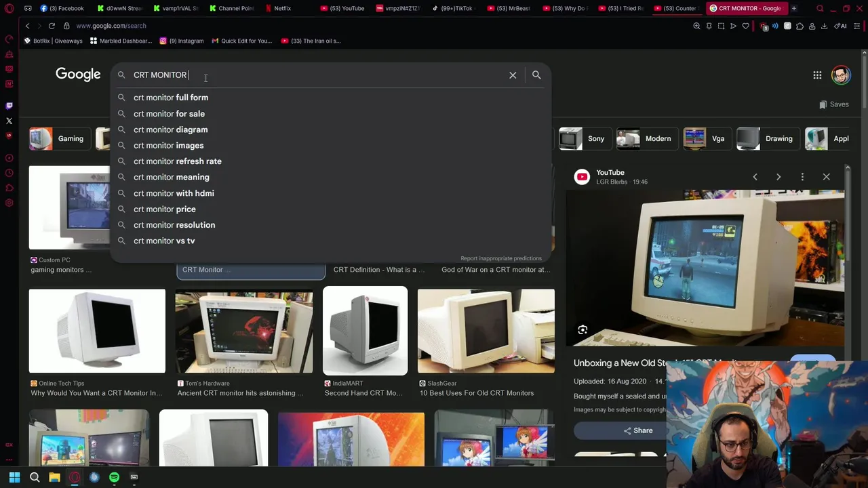Reload the page with the refresh icon
Image resolution: width=868 pixels, height=488 pixels.
(52, 26)
